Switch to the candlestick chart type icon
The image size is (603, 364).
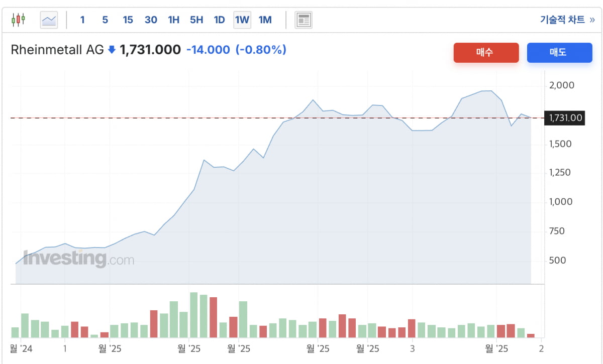(19, 20)
